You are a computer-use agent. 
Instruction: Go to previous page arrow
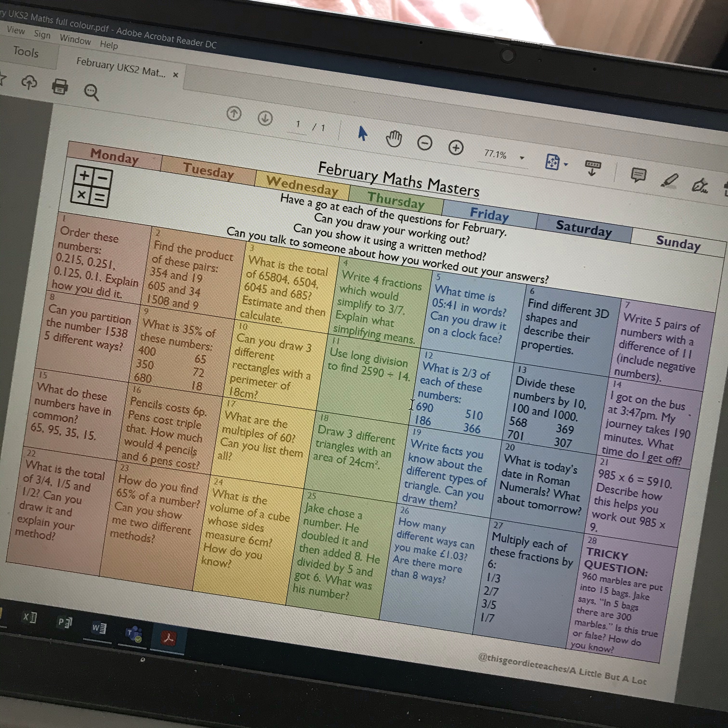[x=234, y=113]
